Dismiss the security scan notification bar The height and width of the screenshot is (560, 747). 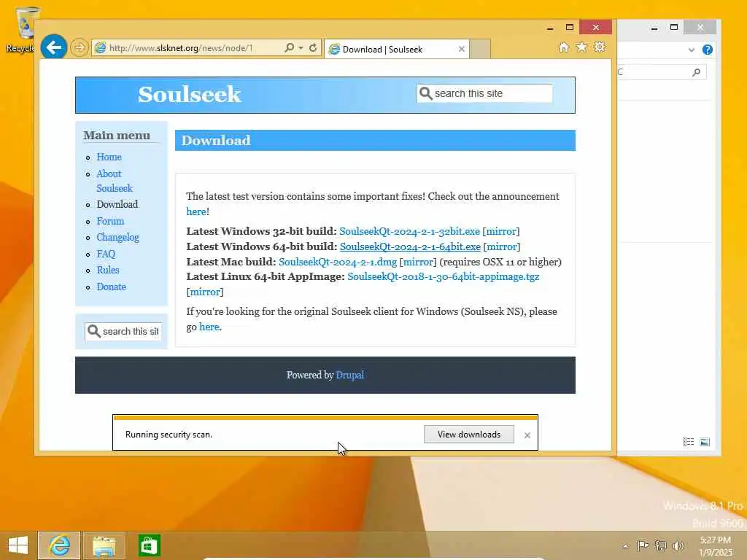coord(527,435)
